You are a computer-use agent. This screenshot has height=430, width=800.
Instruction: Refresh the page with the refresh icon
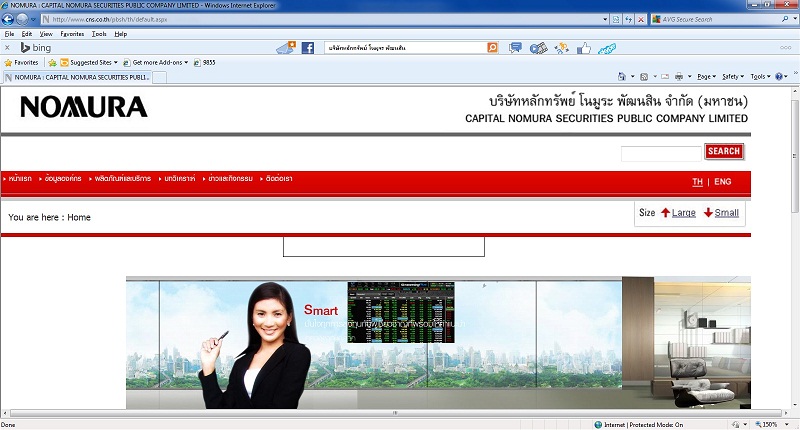point(629,19)
